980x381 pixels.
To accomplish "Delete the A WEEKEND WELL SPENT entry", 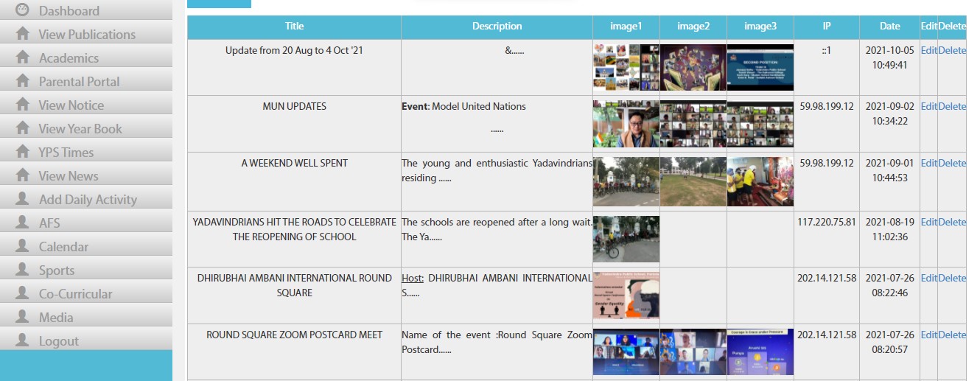I will coord(952,163).
